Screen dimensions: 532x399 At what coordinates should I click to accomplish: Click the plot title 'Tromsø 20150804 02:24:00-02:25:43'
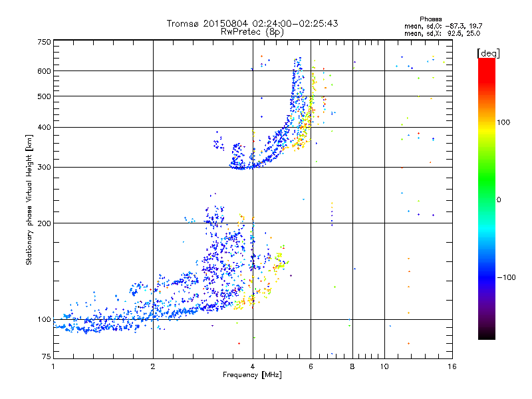click(252, 23)
